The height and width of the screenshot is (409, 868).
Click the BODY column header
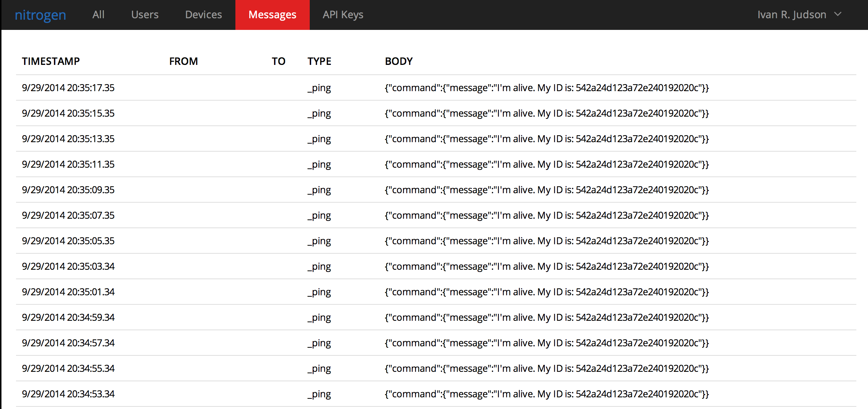(x=399, y=61)
